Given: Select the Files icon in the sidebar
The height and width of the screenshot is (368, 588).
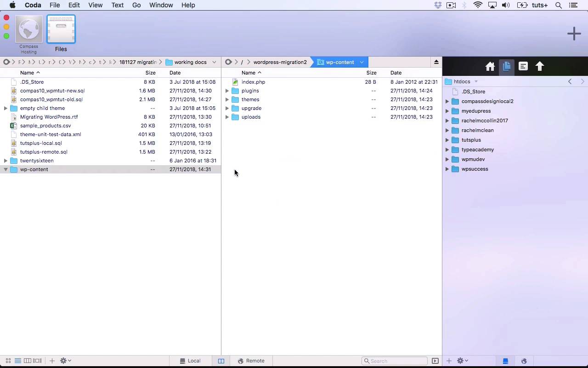Looking at the screenshot, I should click(506, 66).
